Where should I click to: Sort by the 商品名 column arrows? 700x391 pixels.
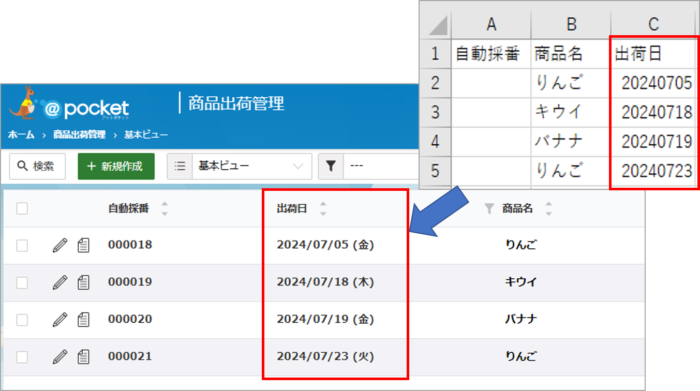tap(549, 208)
